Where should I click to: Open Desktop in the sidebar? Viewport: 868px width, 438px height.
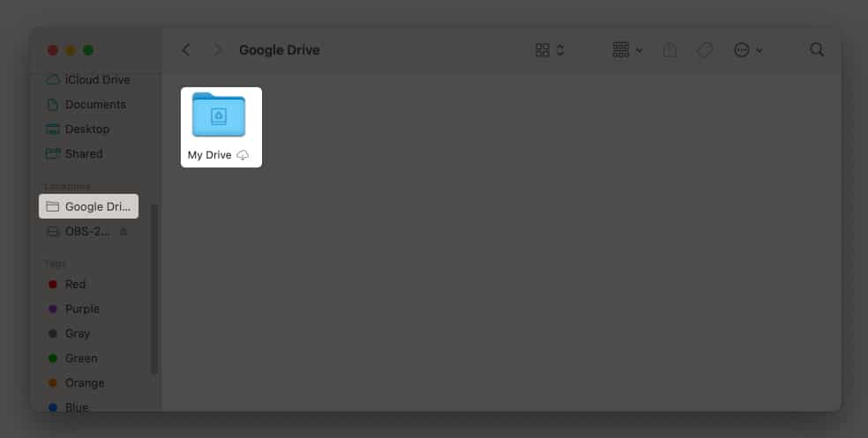coord(78,129)
